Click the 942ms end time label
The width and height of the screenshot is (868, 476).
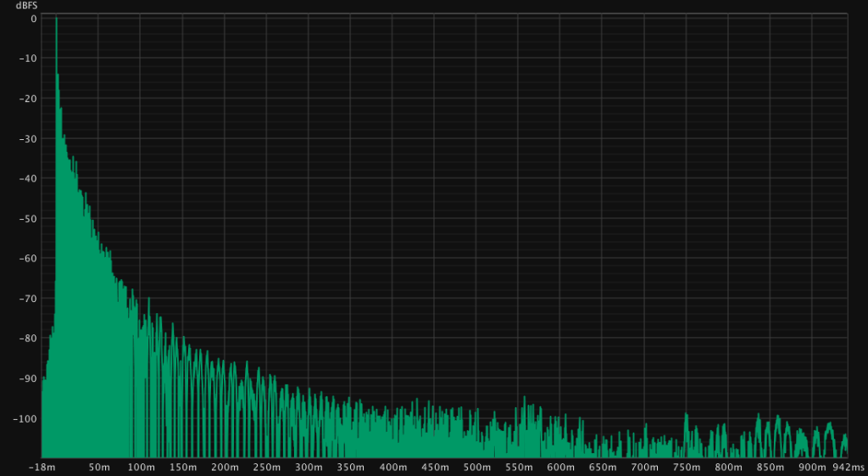(x=849, y=468)
